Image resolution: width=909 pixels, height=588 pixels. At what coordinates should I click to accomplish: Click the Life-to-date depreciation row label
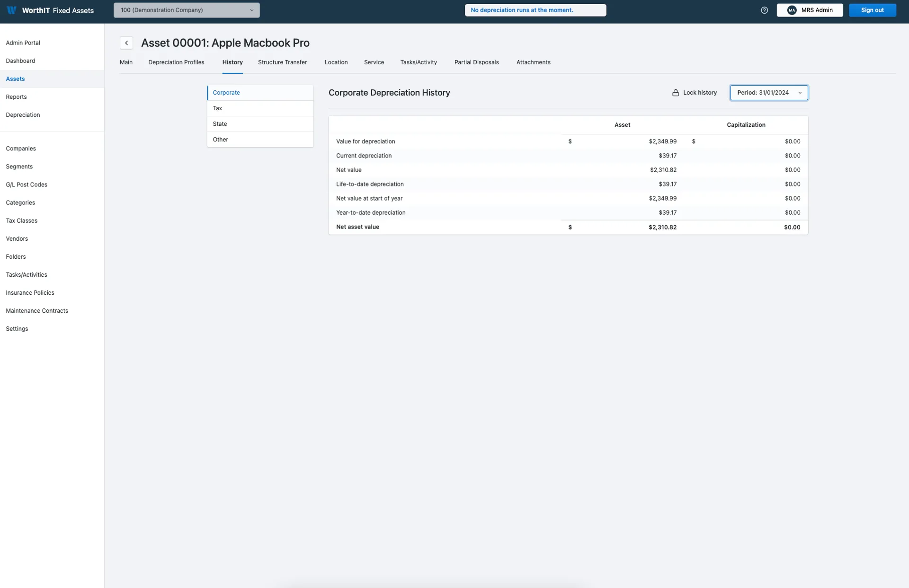[x=370, y=184]
